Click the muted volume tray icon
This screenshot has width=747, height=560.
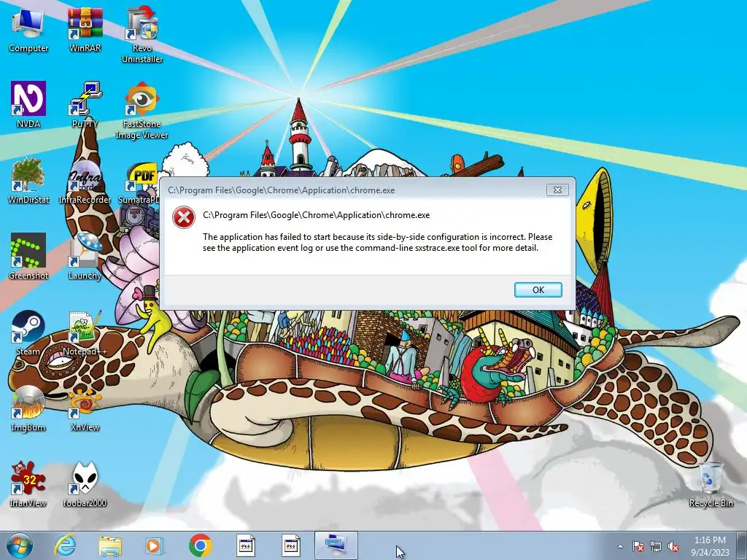pos(673,546)
